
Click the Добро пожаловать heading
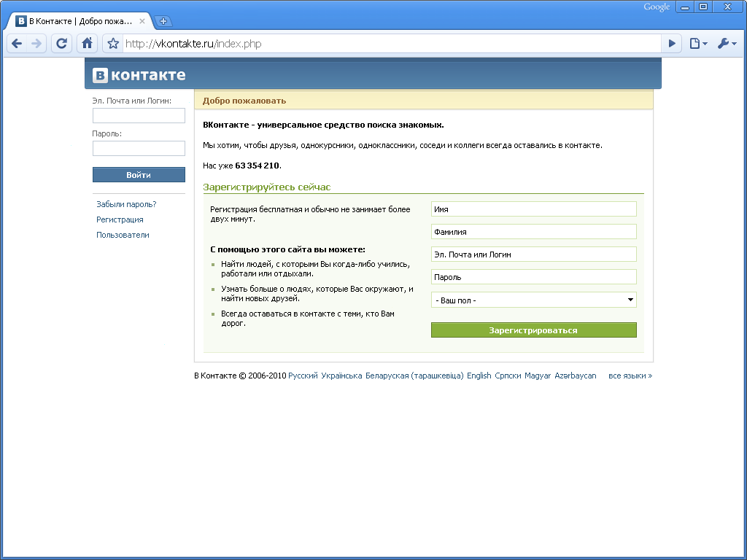(244, 101)
